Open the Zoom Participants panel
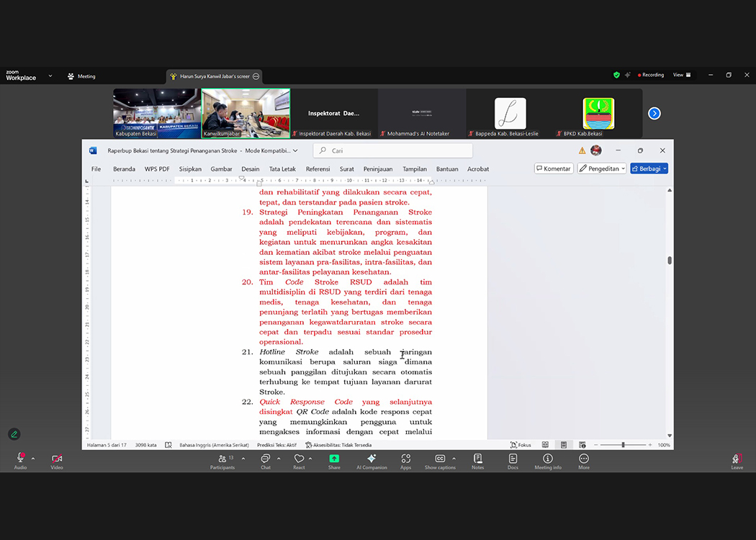This screenshot has height=540, width=756. click(x=222, y=459)
